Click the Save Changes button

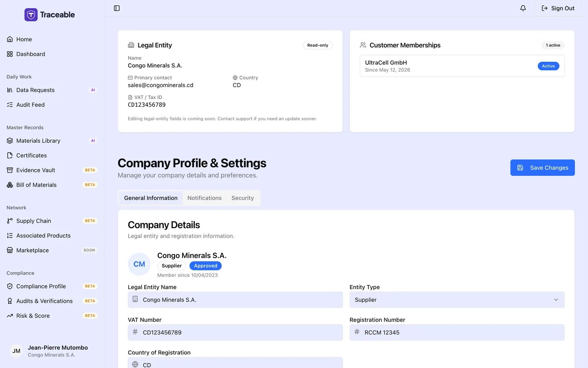click(542, 168)
